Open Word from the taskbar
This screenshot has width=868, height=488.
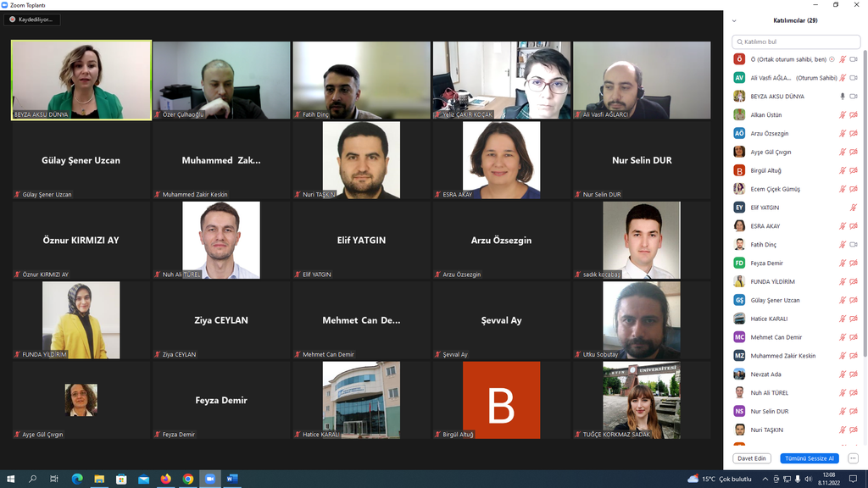[x=231, y=479]
